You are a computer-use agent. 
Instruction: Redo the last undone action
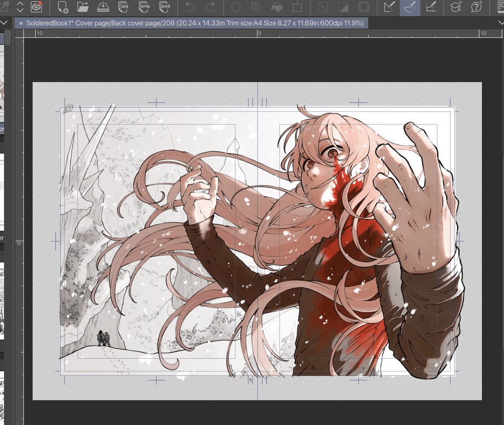(x=211, y=7)
